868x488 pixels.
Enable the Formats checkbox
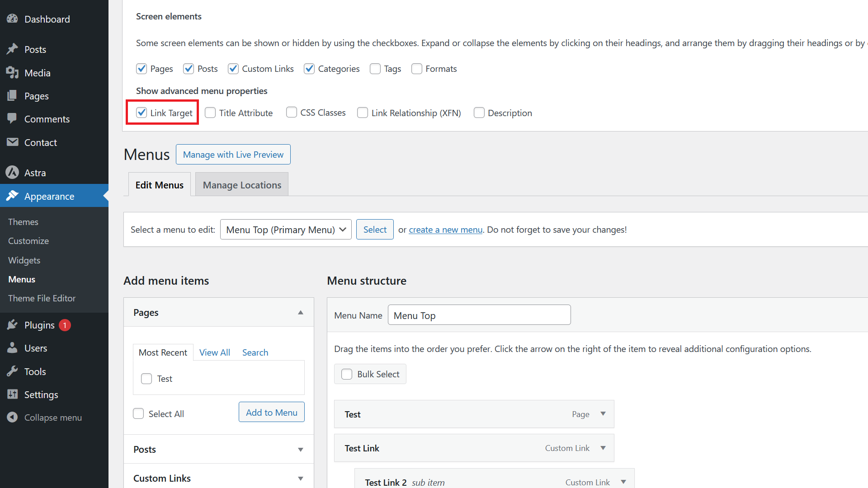[x=417, y=69]
